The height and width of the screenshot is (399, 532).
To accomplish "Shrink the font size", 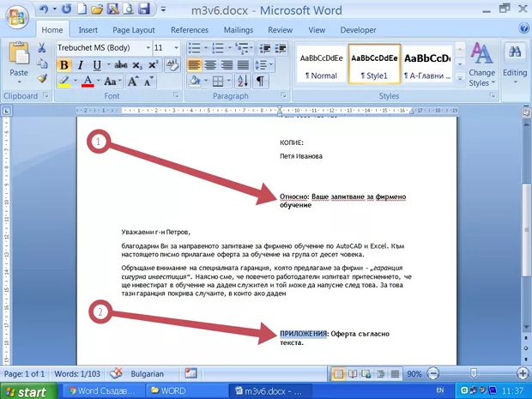I will [x=148, y=82].
